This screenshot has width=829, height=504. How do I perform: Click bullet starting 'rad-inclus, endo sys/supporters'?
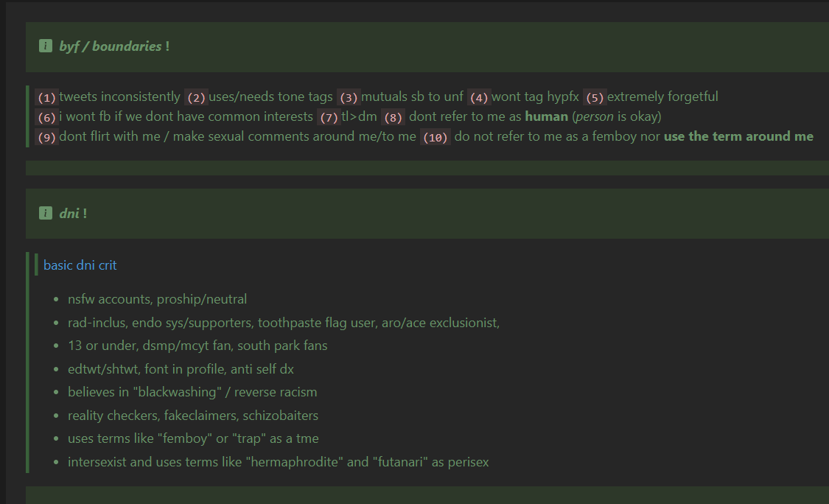(x=284, y=323)
